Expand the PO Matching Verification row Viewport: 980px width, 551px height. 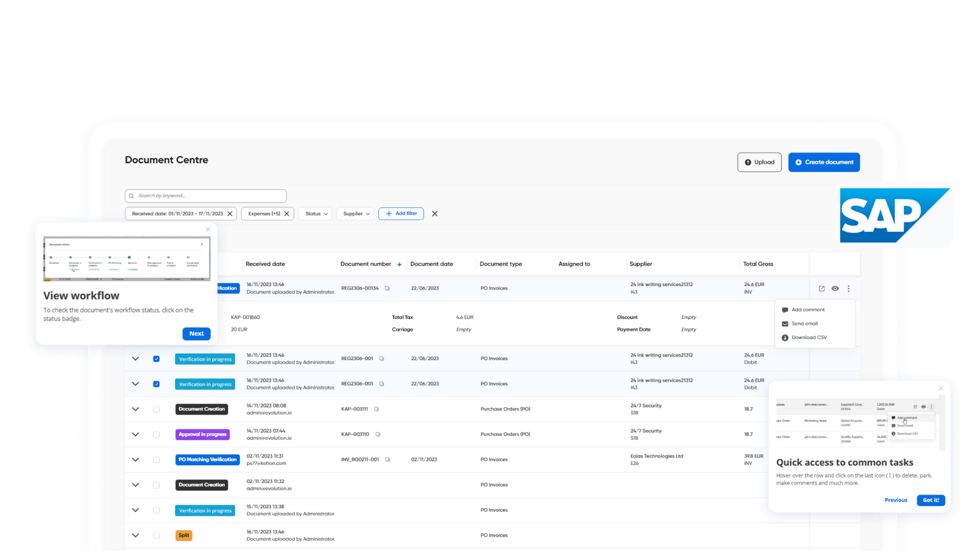135,460
